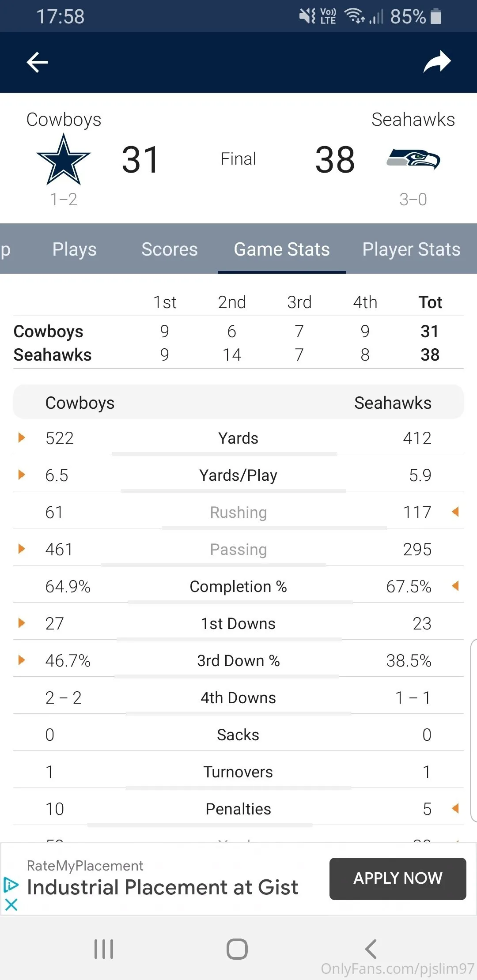The height and width of the screenshot is (980, 477).
Task: Tap the Cowboys star logo
Action: (64, 160)
